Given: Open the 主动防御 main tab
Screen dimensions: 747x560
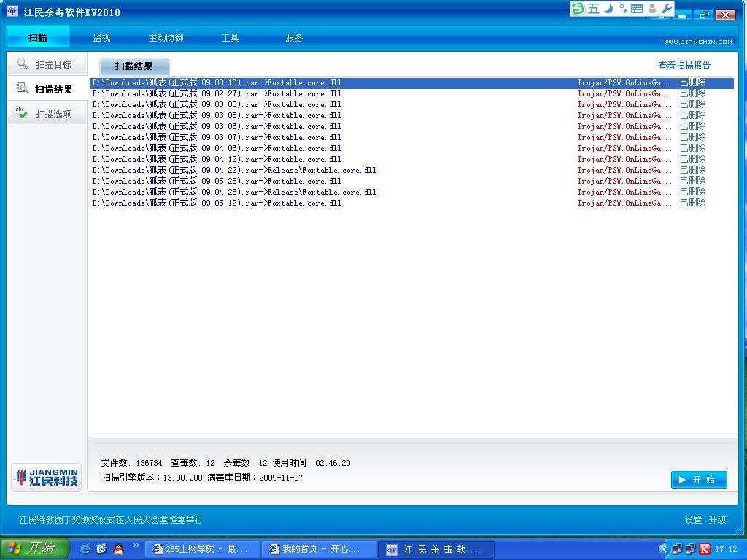Looking at the screenshot, I should [166, 37].
